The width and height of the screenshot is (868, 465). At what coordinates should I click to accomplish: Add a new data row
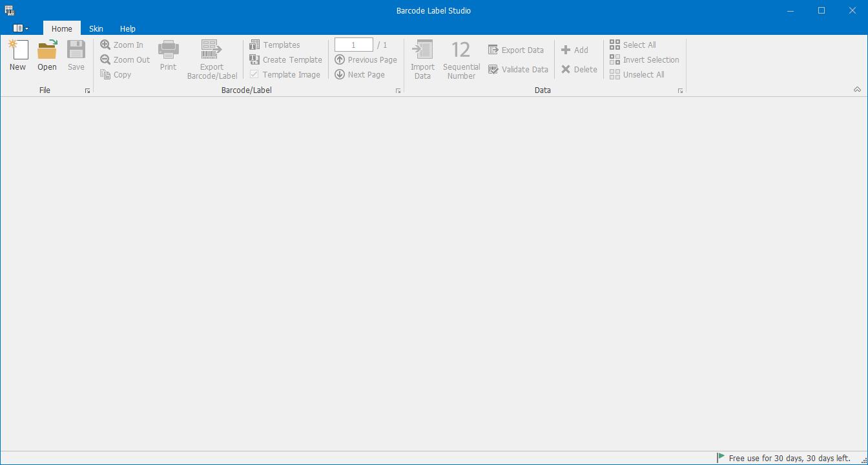pyautogui.click(x=575, y=50)
